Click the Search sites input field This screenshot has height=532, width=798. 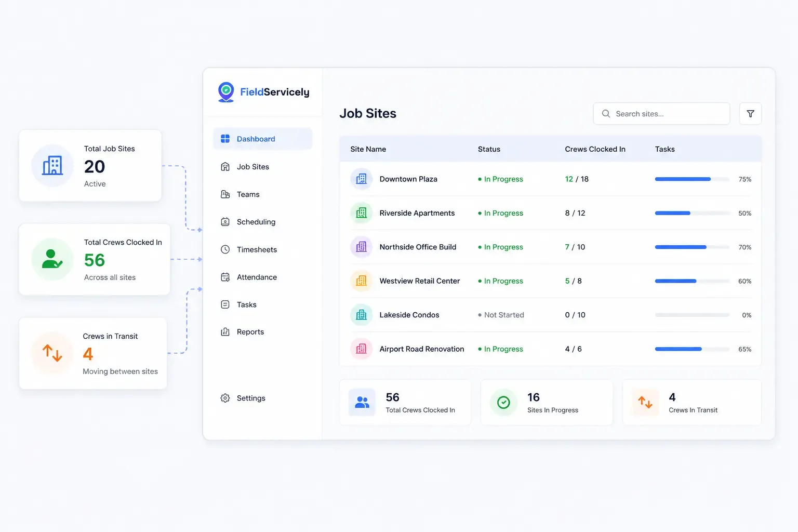click(x=661, y=114)
